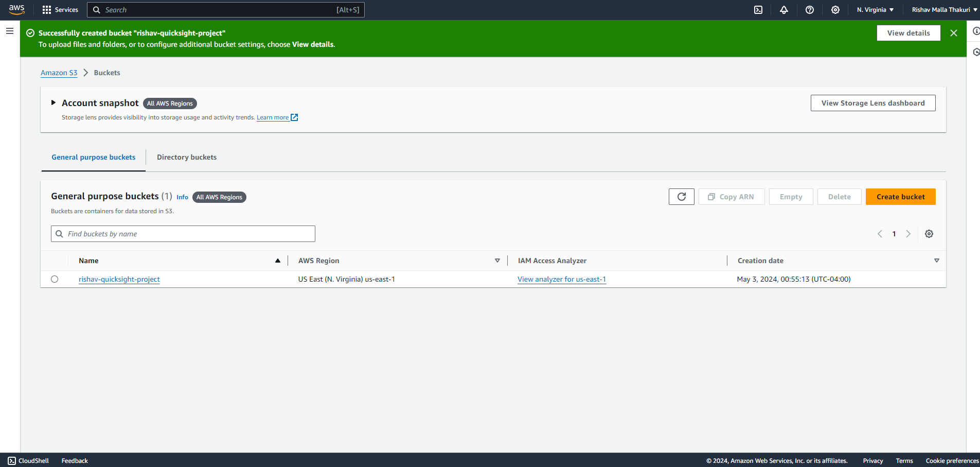
Task: Click the Info link beside buckets heading
Action: (182, 197)
